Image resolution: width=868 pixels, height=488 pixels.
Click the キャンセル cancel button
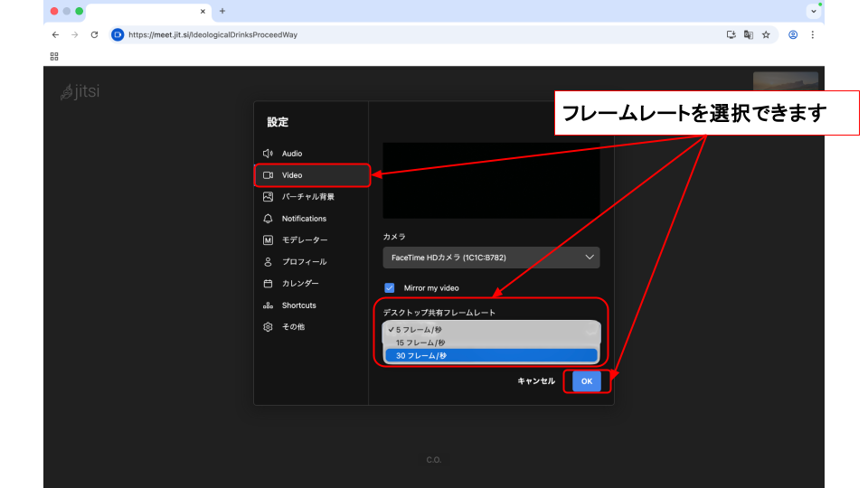coord(536,381)
